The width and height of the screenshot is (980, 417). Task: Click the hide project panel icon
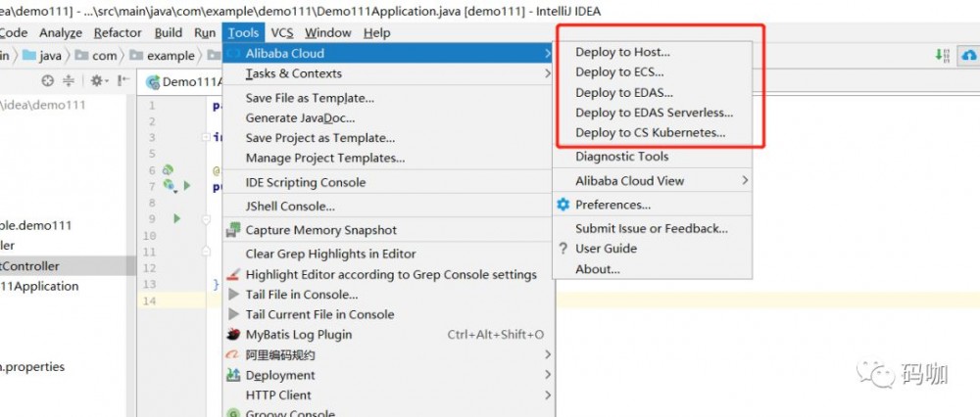click(x=123, y=80)
